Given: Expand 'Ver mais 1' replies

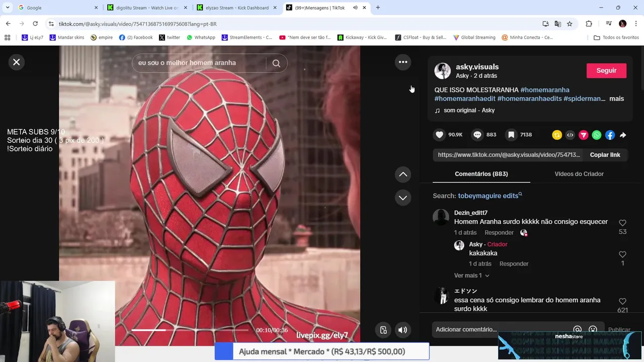Looking at the screenshot, I should pyautogui.click(x=472, y=276).
